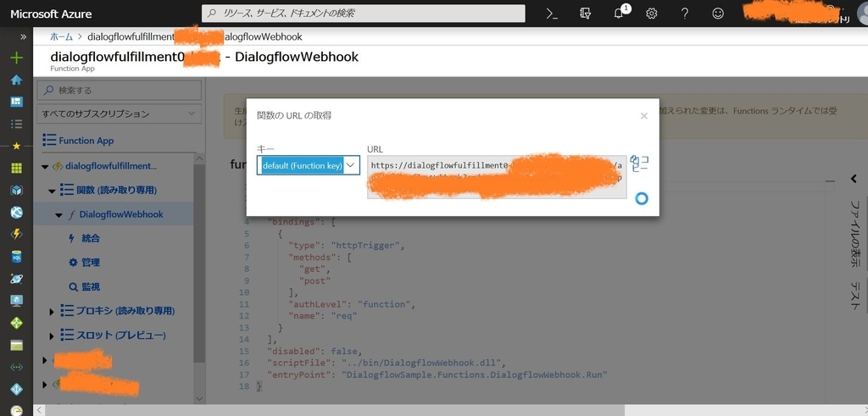Viewport: 868px width, 416px height.
Task: Click "entryPoint" line in code editor
Action: [x=437, y=375]
